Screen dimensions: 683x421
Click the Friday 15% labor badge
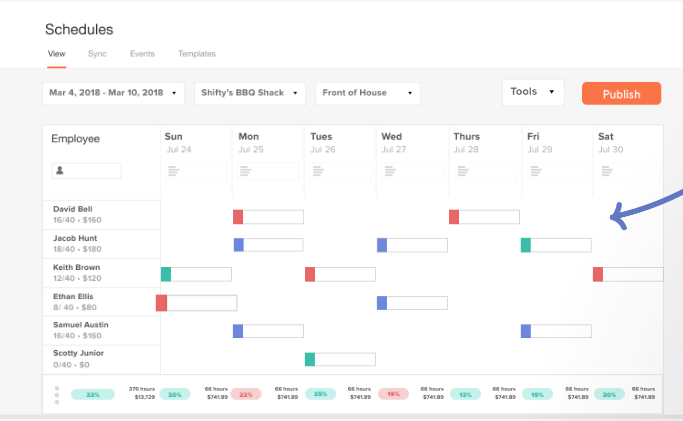(537, 394)
